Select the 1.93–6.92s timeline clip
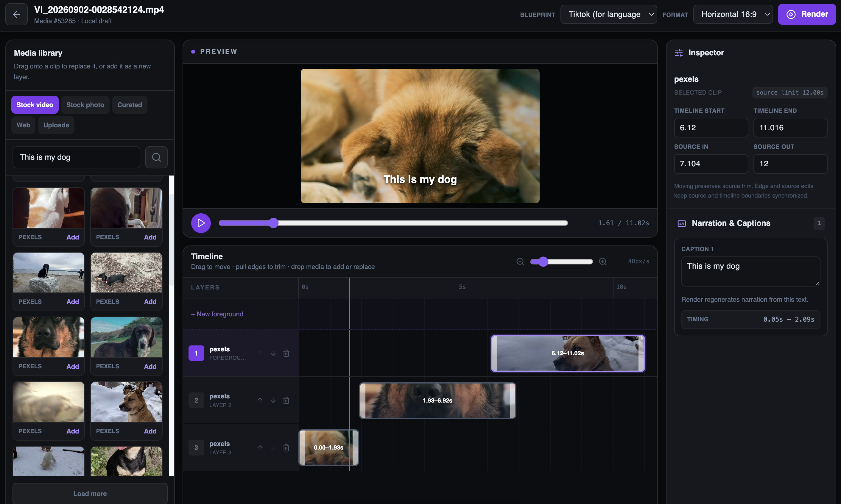Screen dimensions: 841x504 [437, 400]
